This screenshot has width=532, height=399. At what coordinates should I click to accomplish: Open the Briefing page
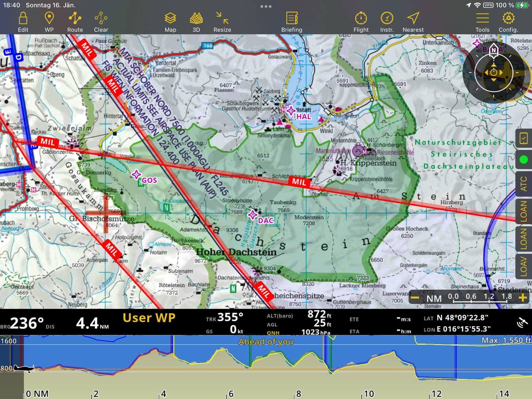click(x=292, y=22)
